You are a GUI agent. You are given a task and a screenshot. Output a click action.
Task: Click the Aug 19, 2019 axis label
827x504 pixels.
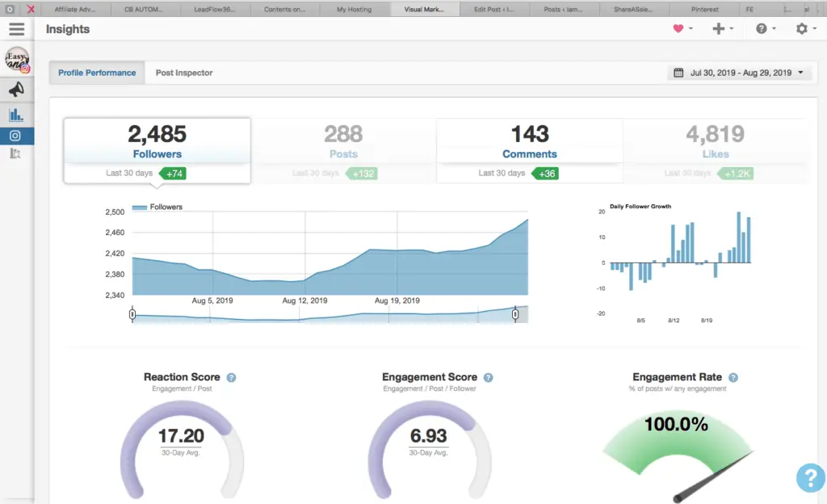(397, 300)
